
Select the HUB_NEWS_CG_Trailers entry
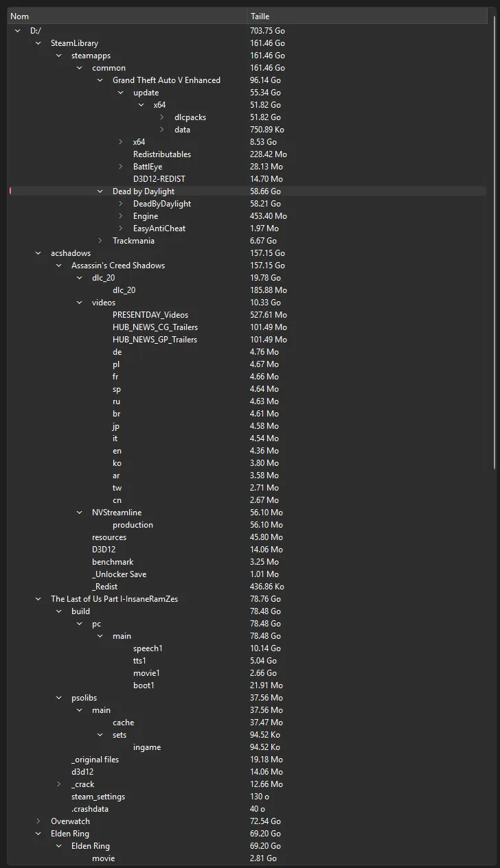[x=247, y=327]
